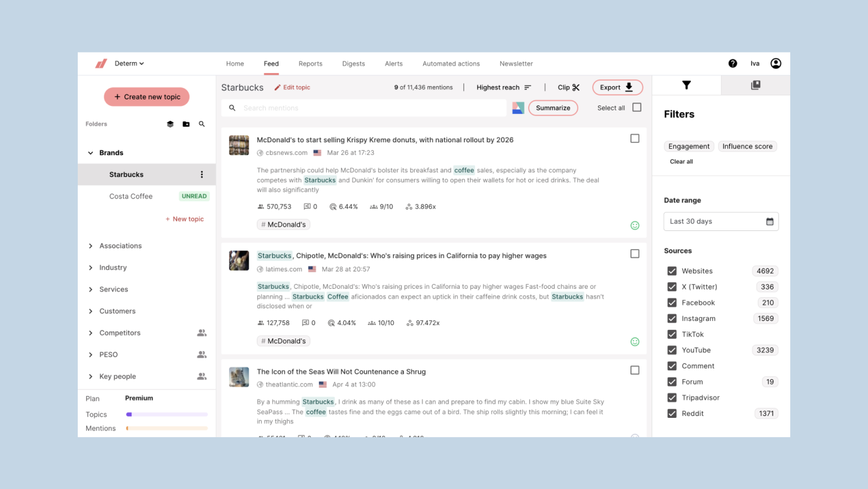Click the New topic link

pyautogui.click(x=184, y=219)
